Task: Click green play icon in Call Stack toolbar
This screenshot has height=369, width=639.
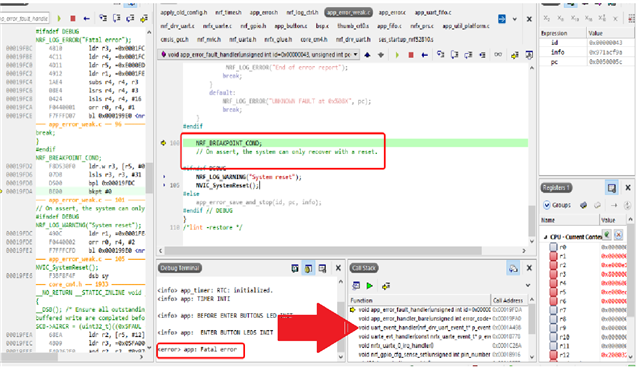Action: [370, 286]
